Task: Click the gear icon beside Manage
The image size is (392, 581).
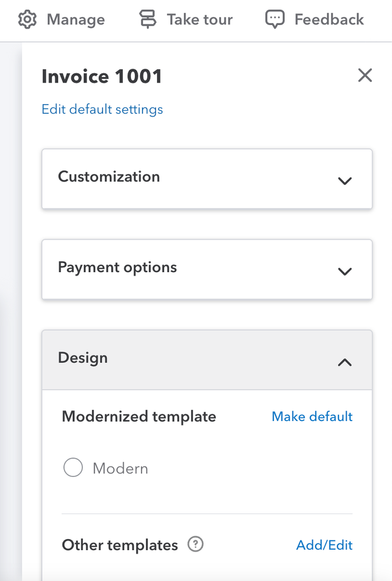Action: (26, 20)
